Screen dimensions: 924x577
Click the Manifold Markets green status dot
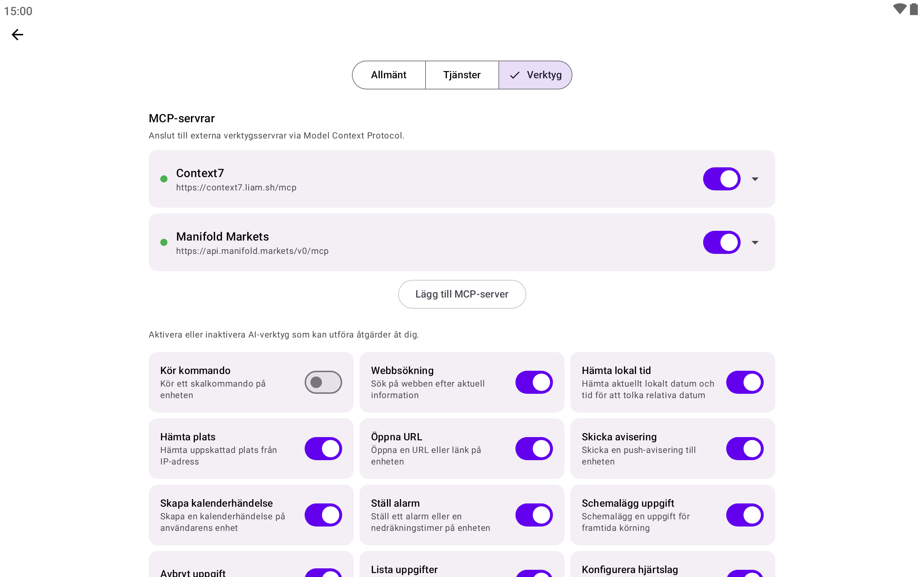click(x=164, y=242)
